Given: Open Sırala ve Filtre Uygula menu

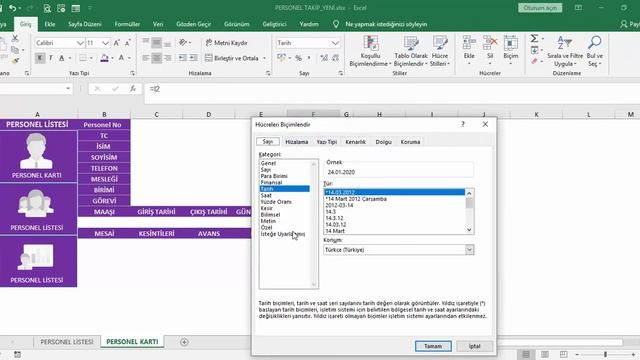Looking at the screenshot, I should point(565,51).
